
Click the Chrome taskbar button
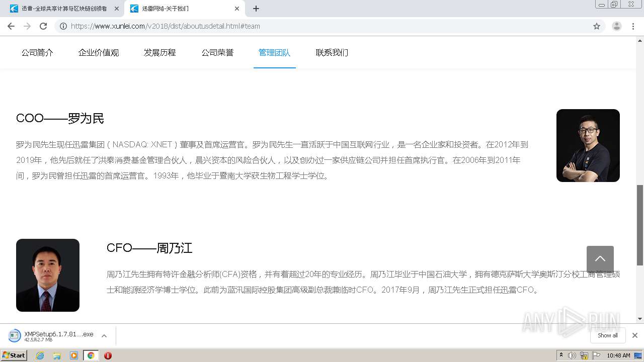pos(91,355)
